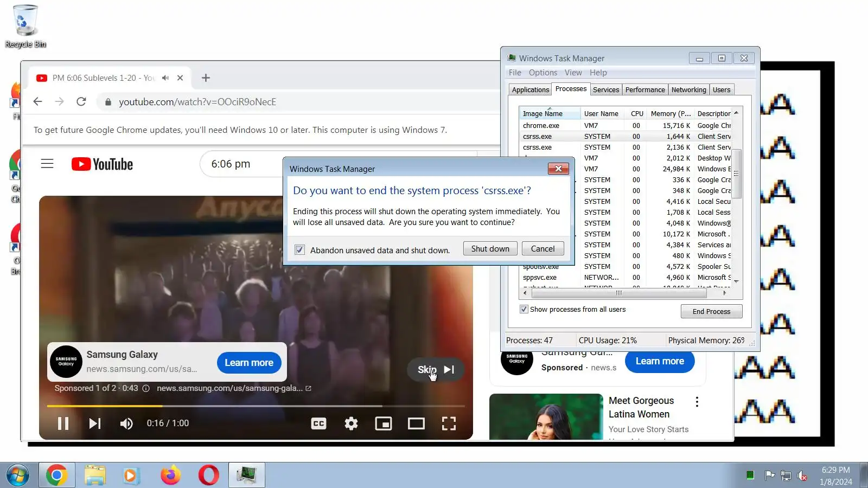Open Chrome from the taskbar
Viewport: 868px width, 488px height.
56,476
